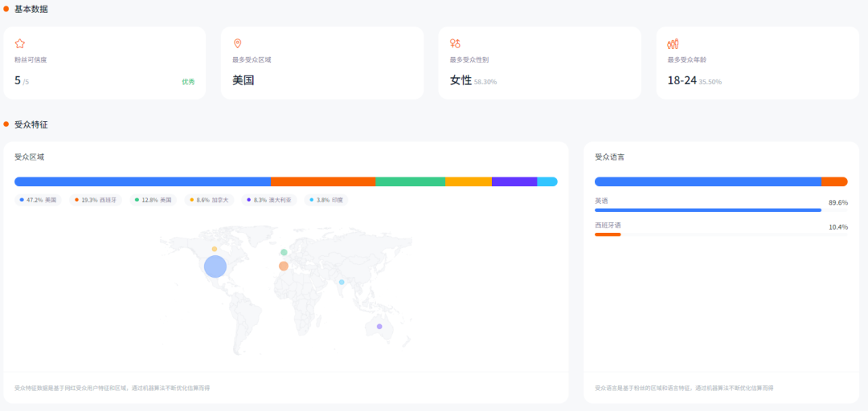Click the orange end of the stacked language bar
Screen dimensions: 868x411
coord(835,181)
